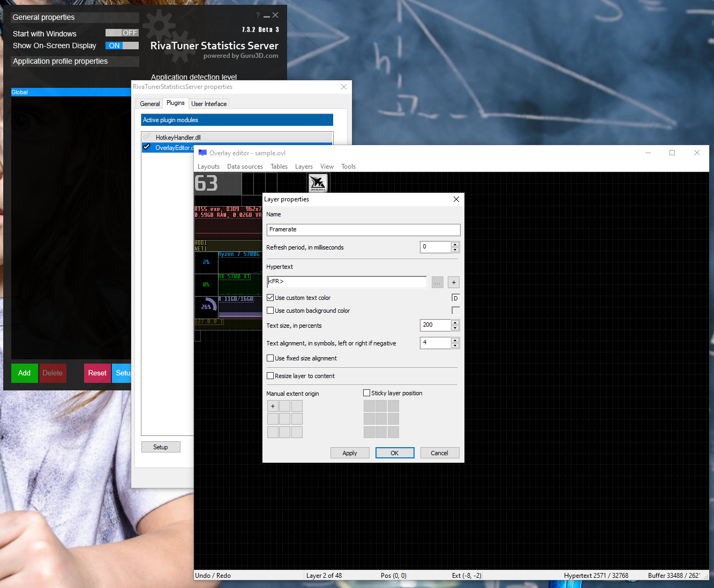Decrease Text alignment with the down arrow
This screenshot has height=588, width=714.
pos(455,346)
